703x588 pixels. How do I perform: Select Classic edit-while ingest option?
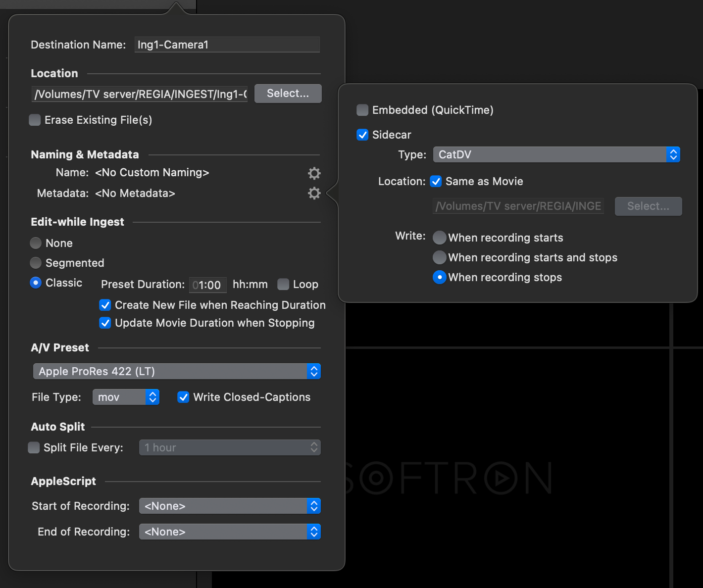pyautogui.click(x=36, y=283)
